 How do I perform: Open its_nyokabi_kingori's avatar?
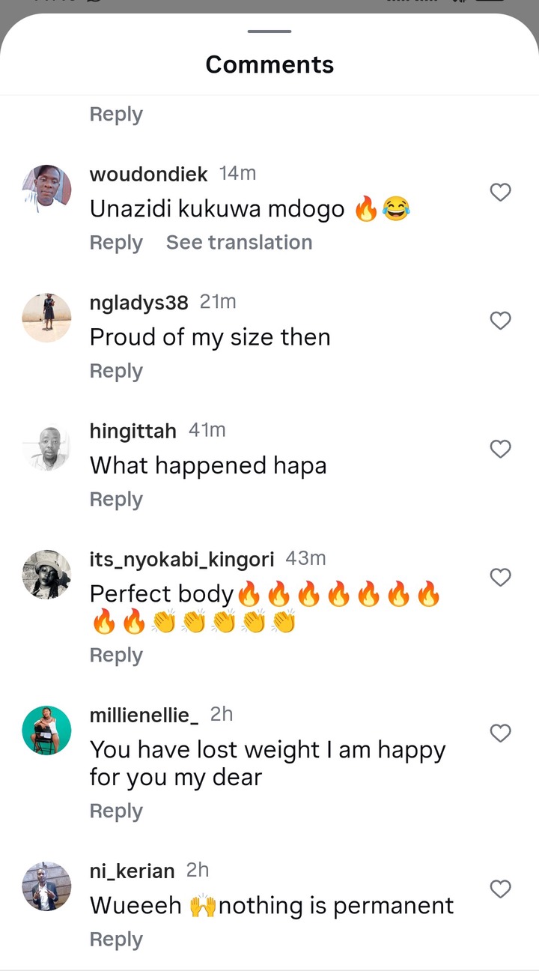pyautogui.click(x=46, y=574)
